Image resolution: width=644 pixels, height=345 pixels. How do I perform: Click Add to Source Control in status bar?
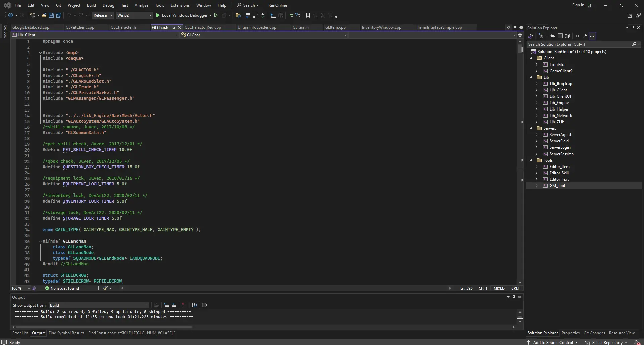[552, 342]
